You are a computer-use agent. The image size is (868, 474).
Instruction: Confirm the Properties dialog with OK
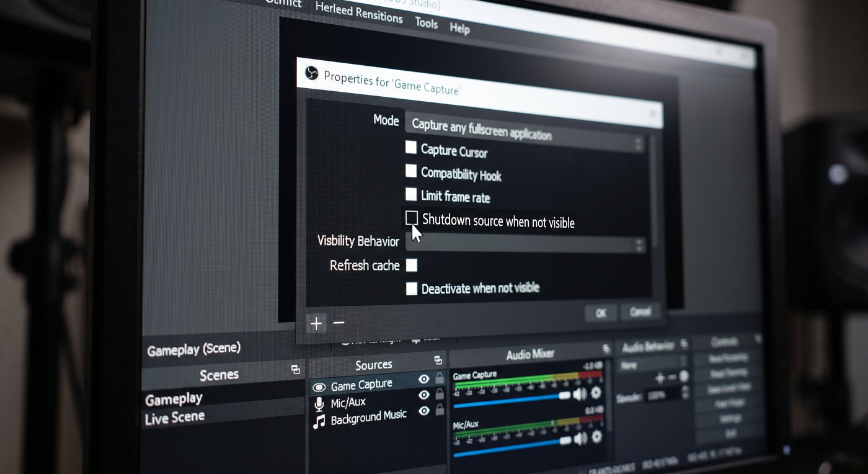point(601,313)
